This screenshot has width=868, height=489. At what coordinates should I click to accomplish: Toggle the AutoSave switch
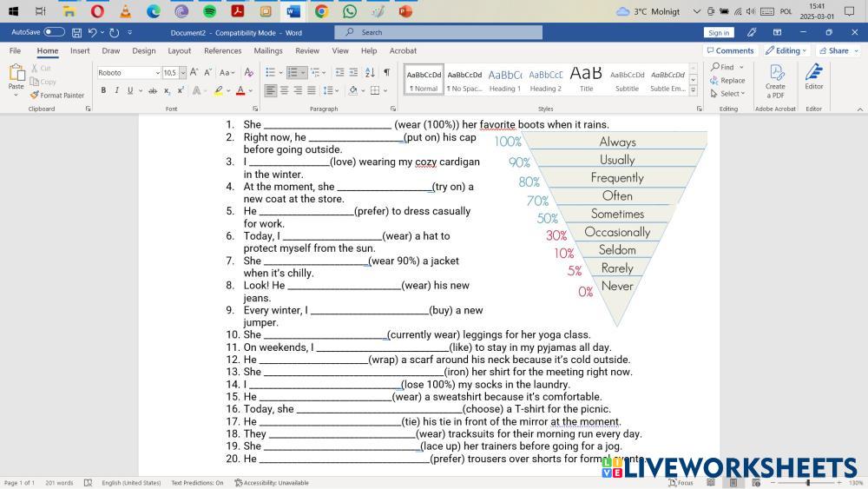(x=54, y=32)
